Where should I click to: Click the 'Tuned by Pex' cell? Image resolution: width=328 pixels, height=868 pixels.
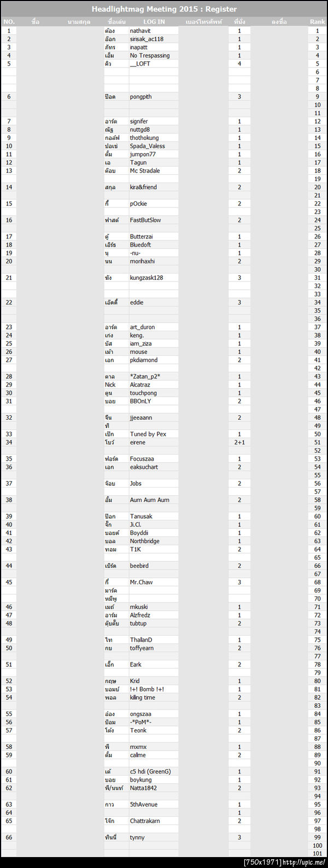[x=148, y=434]
